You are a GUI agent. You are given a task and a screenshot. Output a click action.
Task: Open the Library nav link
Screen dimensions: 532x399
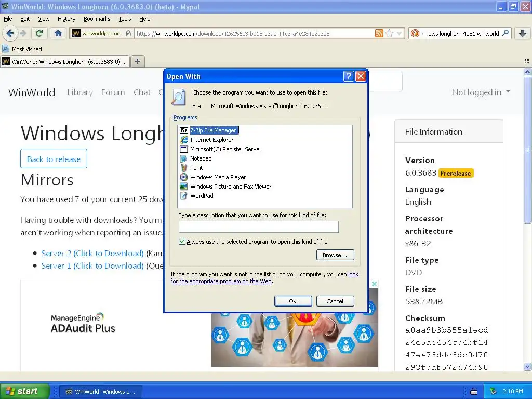point(80,92)
